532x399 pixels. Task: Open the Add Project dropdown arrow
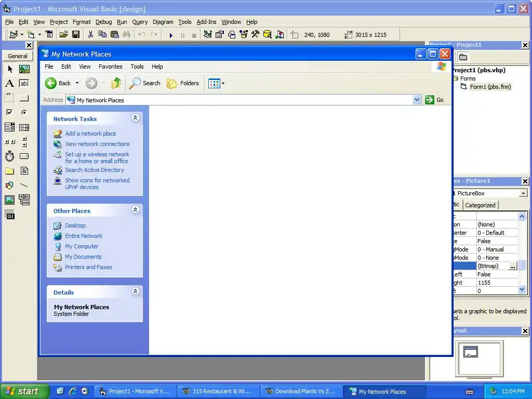22,35
